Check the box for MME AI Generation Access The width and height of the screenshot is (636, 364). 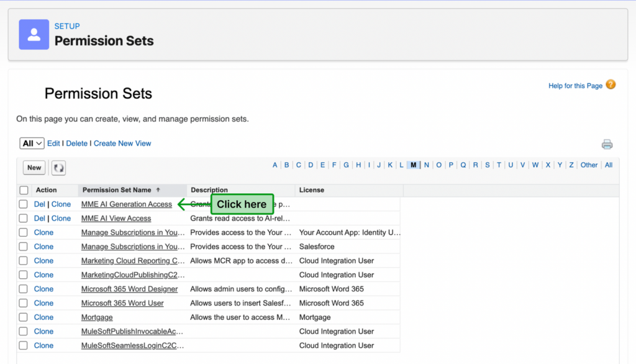24,204
